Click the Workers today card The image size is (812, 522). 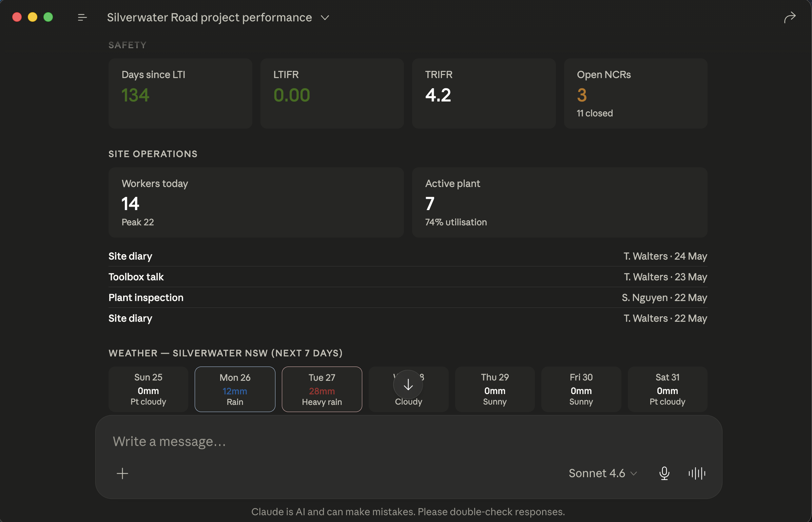coord(256,202)
